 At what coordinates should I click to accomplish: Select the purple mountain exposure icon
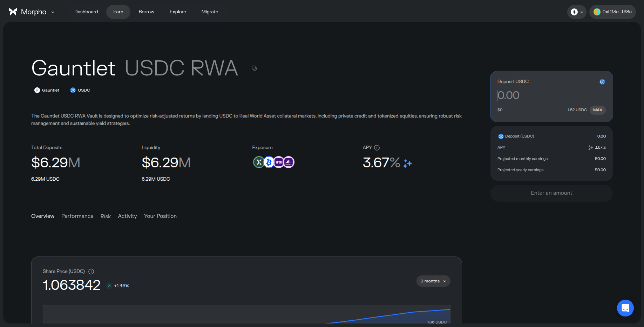tap(289, 162)
